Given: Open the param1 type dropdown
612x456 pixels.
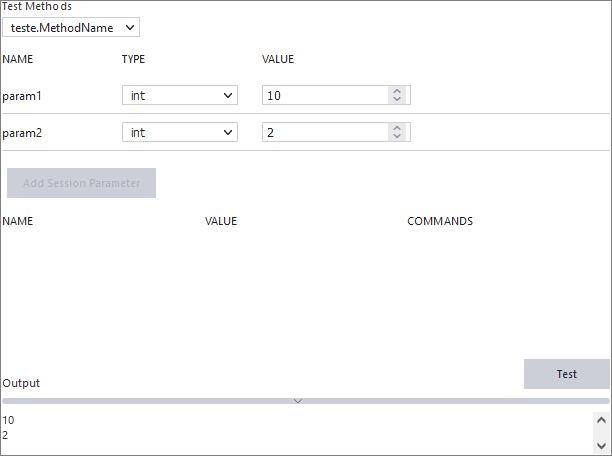Looking at the screenshot, I should 179,96.
